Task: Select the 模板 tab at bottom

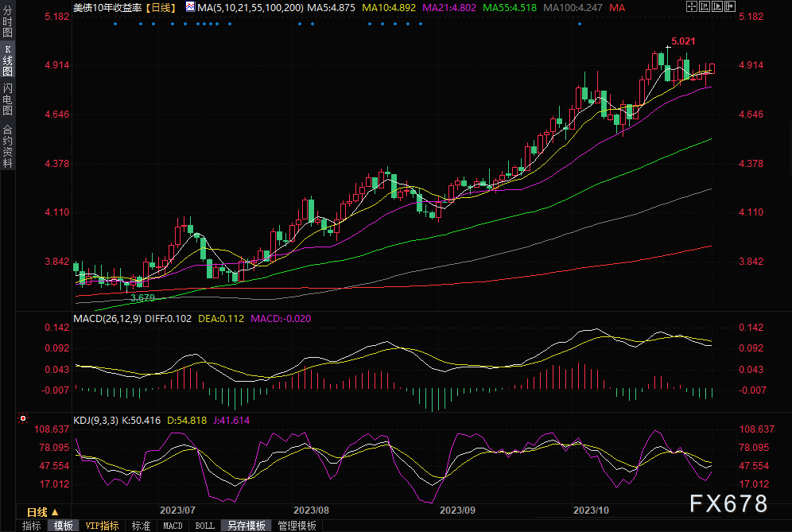Action: [x=64, y=526]
